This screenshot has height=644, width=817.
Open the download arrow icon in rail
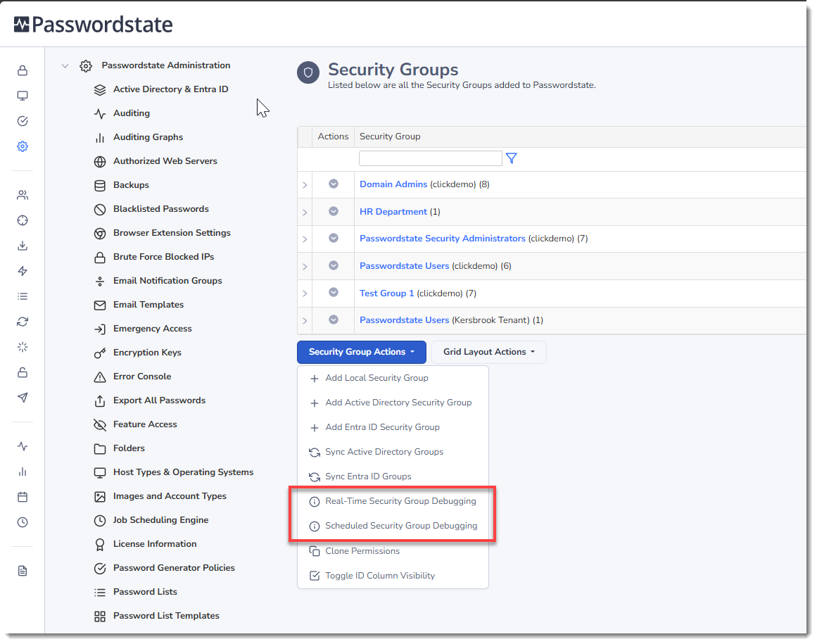coord(23,246)
